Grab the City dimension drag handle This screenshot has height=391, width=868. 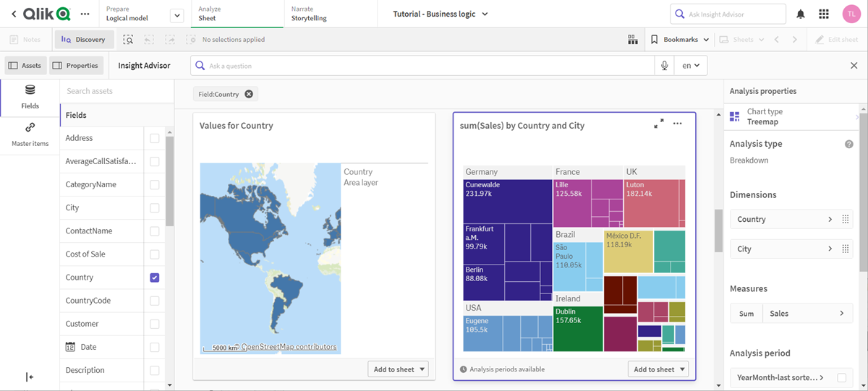click(x=846, y=249)
